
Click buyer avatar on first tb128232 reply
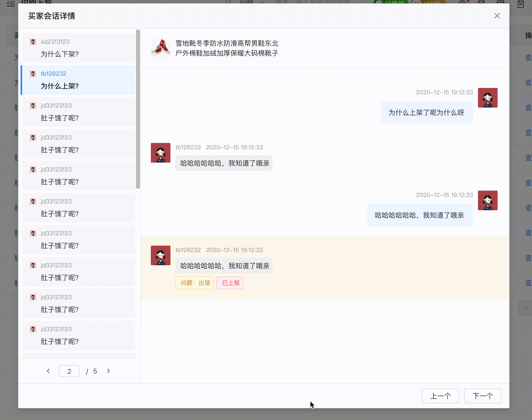pyautogui.click(x=161, y=153)
